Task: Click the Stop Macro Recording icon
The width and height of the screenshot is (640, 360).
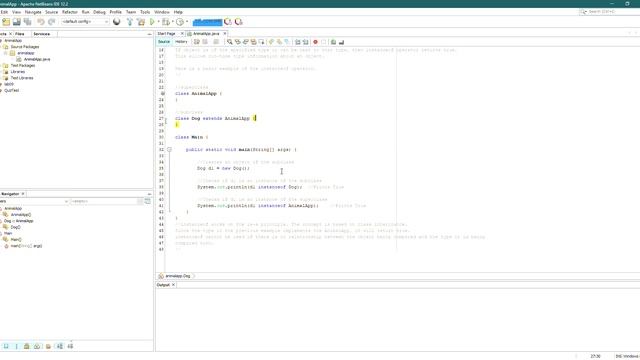Action: point(324,42)
